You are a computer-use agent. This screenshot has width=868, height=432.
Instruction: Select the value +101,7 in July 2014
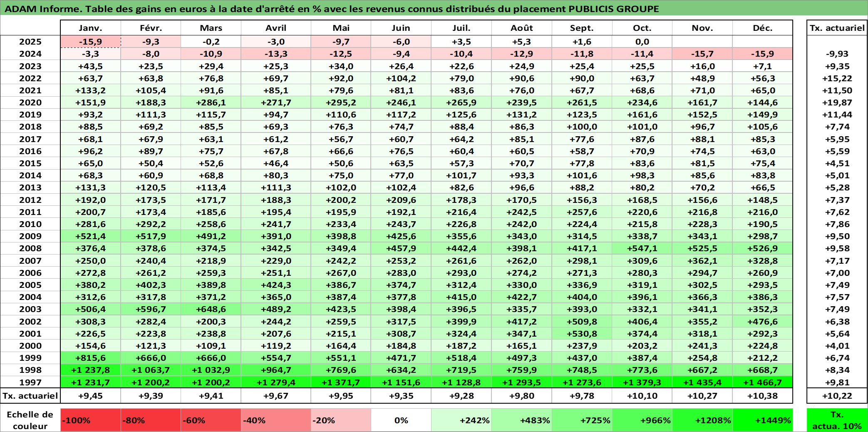[461, 175]
